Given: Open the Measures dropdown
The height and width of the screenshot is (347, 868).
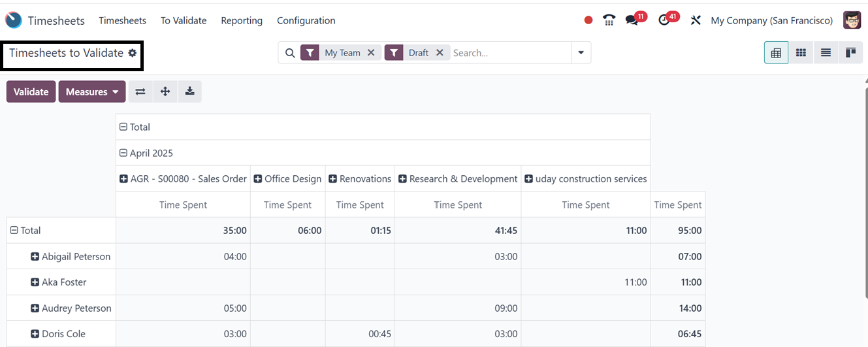Looking at the screenshot, I should (x=91, y=91).
